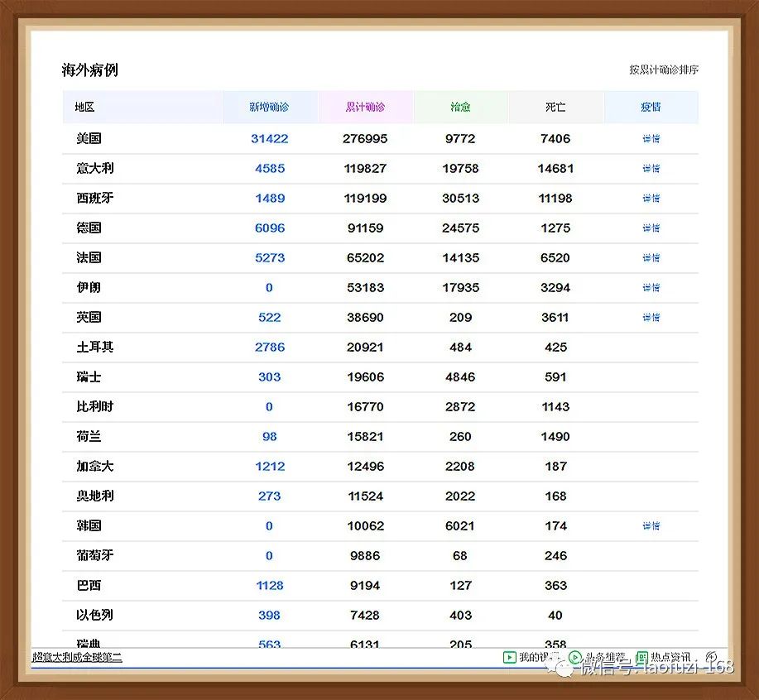Open the 超意大利成全球第二 news link
759x700 pixels.
tap(77, 658)
